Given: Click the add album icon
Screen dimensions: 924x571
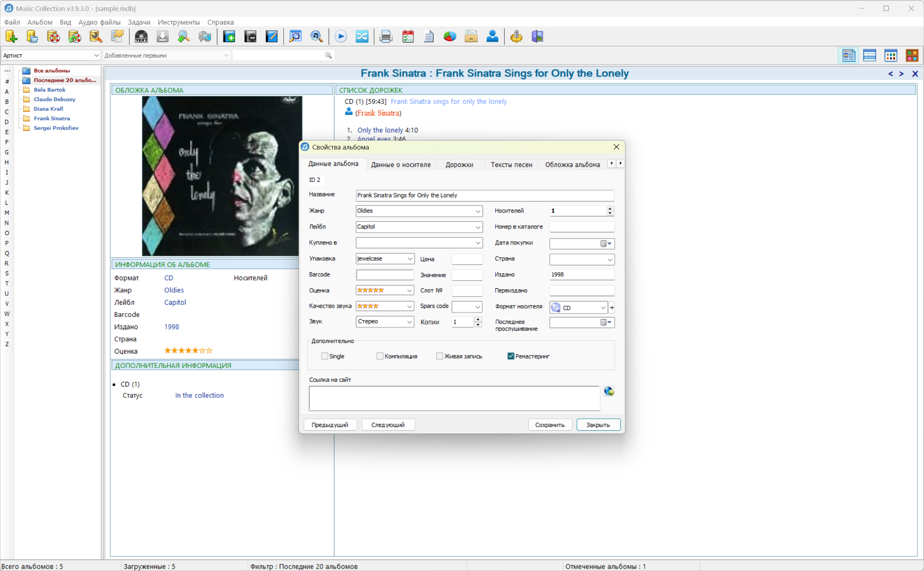Looking at the screenshot, I should tap(229, 36).
